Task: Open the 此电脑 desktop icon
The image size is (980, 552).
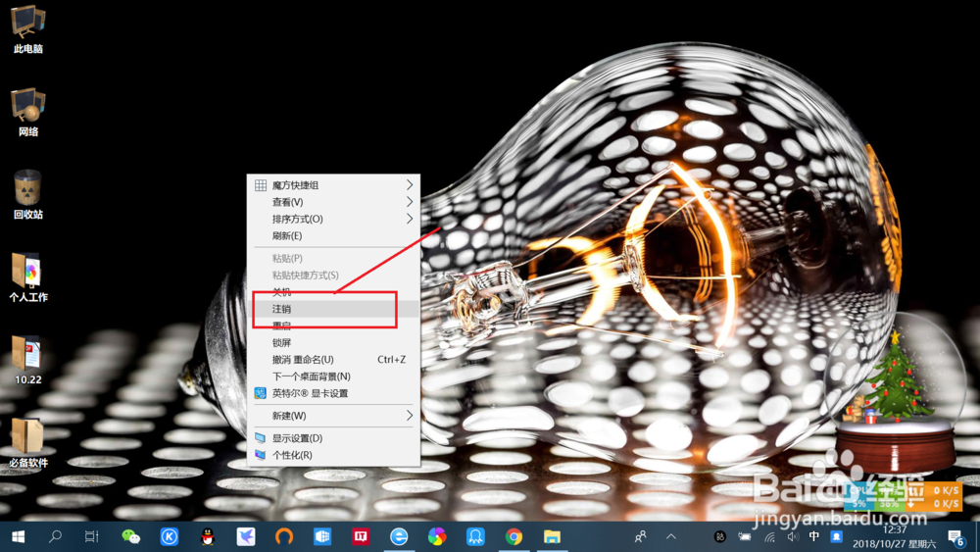Action: (x=28, y=29)
